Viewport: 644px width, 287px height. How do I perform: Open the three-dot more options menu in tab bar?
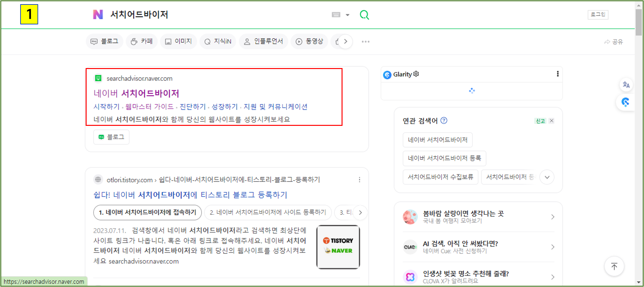pos(366,41)
